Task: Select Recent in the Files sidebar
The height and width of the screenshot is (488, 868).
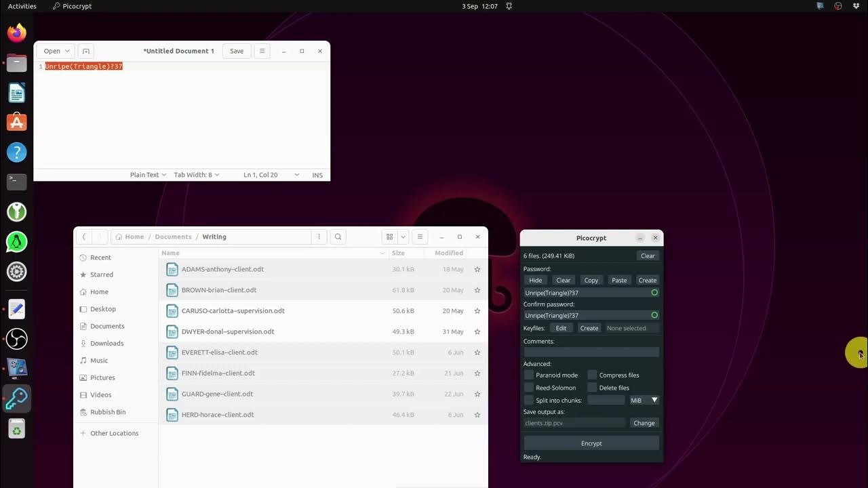Action: (116, 258)
